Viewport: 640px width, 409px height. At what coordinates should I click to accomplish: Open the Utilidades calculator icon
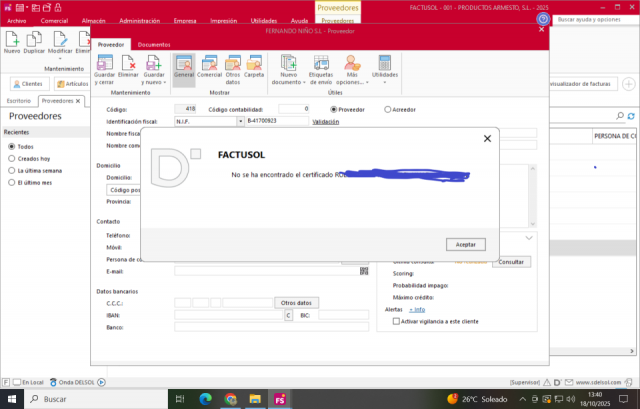[384, 63]
